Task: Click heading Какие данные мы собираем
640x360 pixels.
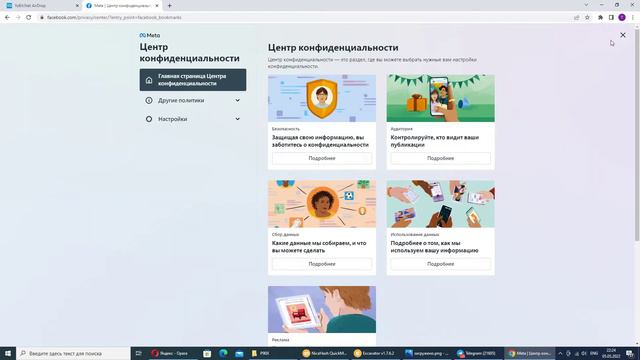Action: pos(319,247)
